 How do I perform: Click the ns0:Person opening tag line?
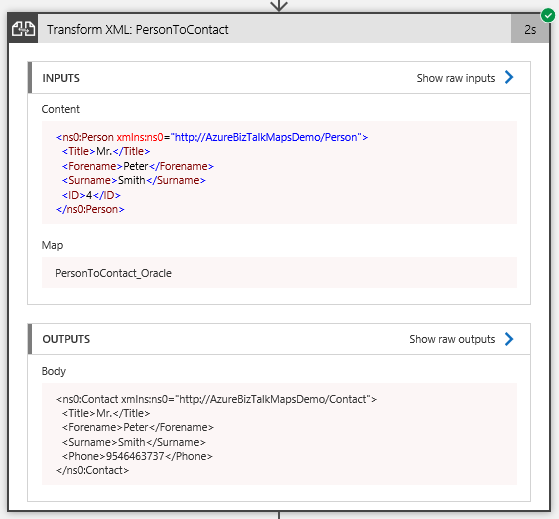click(x=212, y=137)
